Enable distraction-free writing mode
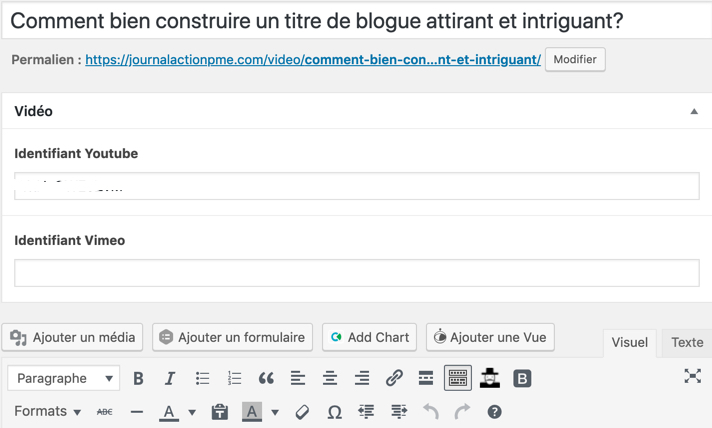 pos(692,376)
